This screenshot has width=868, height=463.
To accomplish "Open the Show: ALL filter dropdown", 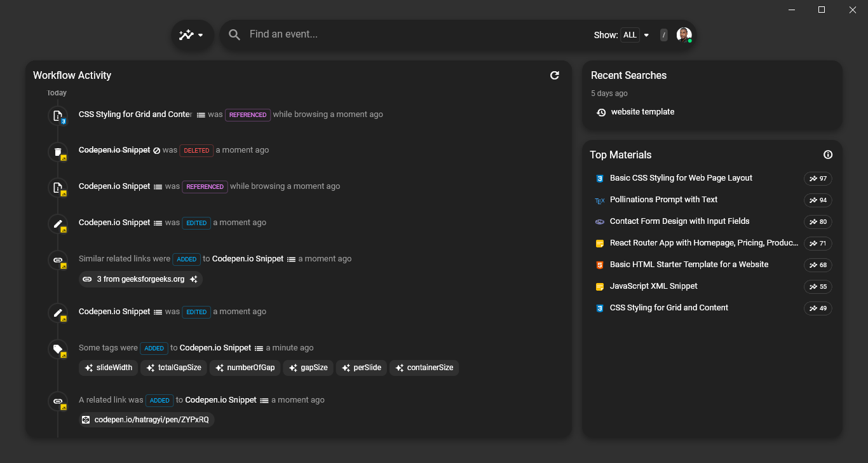I will coord(635,35).
